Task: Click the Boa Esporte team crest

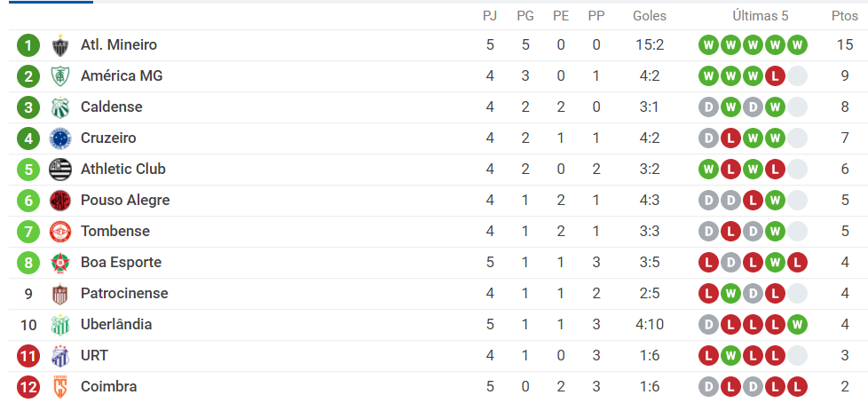Action: pyautogui.click(x=60, y=263)
